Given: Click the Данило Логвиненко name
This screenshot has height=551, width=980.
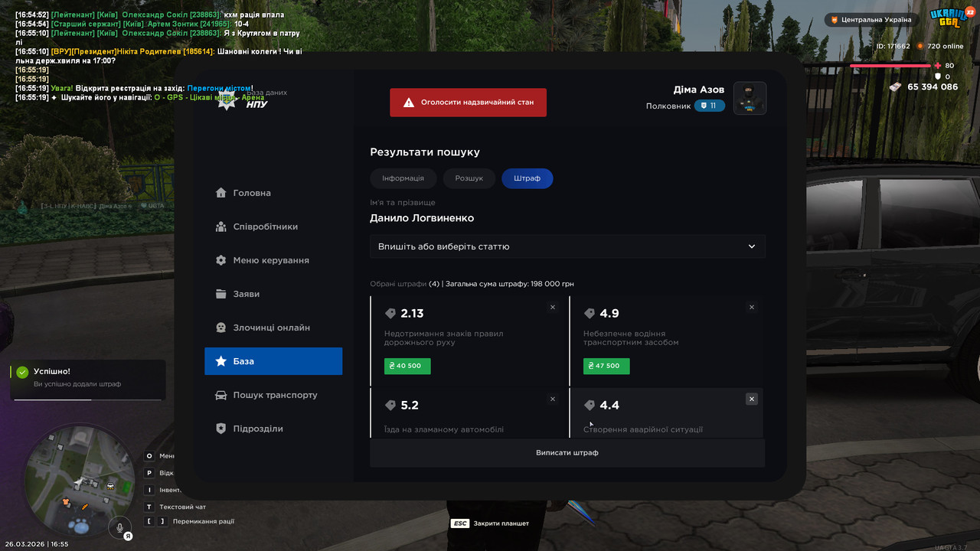Looking at the screenshot, I should point(422,218).
